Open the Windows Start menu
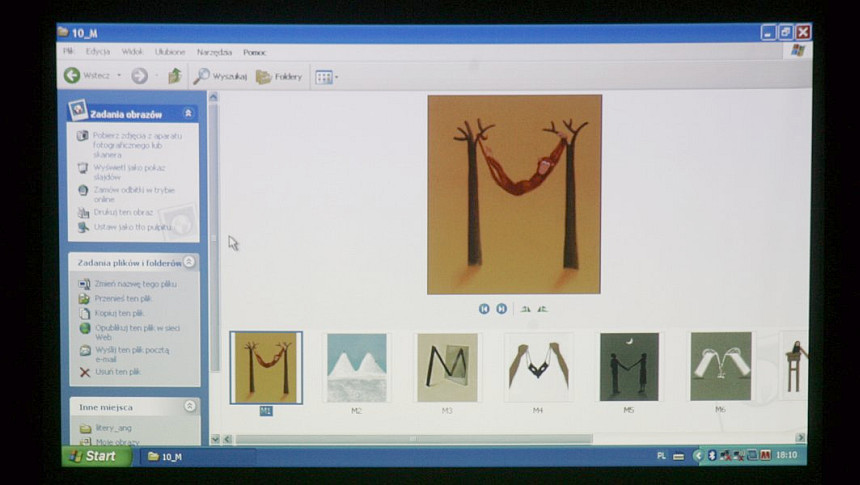The image size is (860, 485). [97, 456]
